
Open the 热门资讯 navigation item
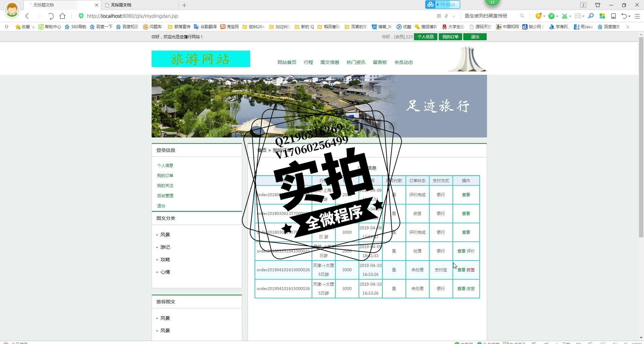(356, 62)
